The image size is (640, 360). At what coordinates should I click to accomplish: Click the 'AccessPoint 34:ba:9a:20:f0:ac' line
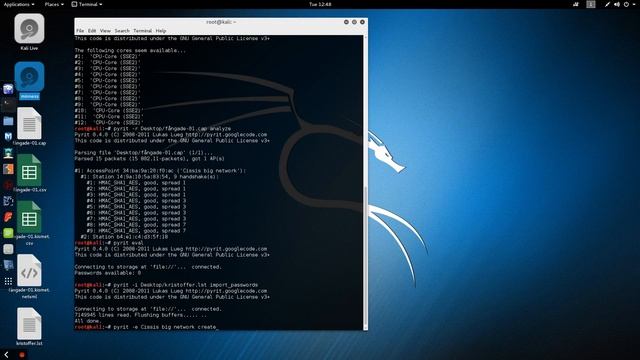tap(160, 171)
